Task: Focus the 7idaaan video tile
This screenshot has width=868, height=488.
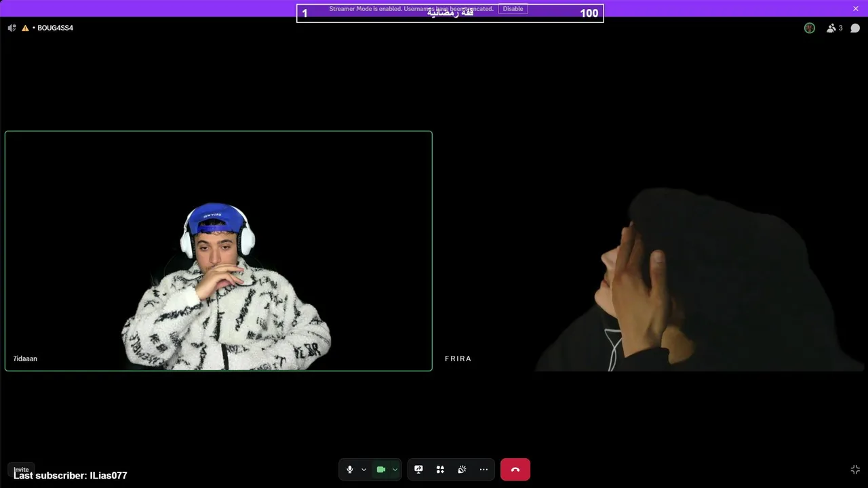Action: [218, 251]
